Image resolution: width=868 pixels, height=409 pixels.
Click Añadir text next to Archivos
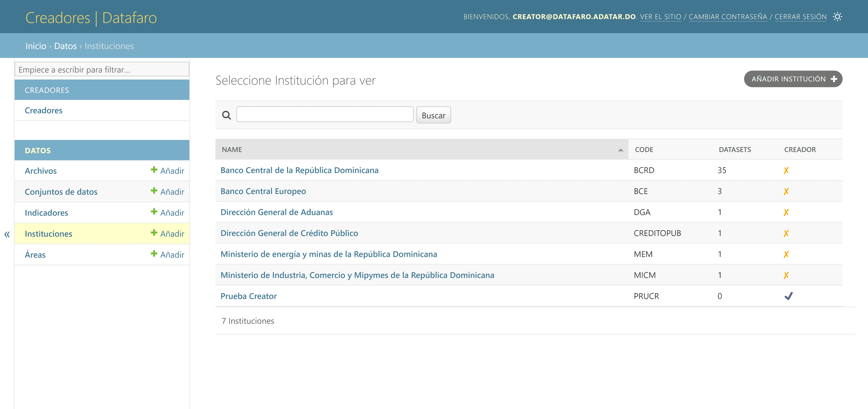172,171
